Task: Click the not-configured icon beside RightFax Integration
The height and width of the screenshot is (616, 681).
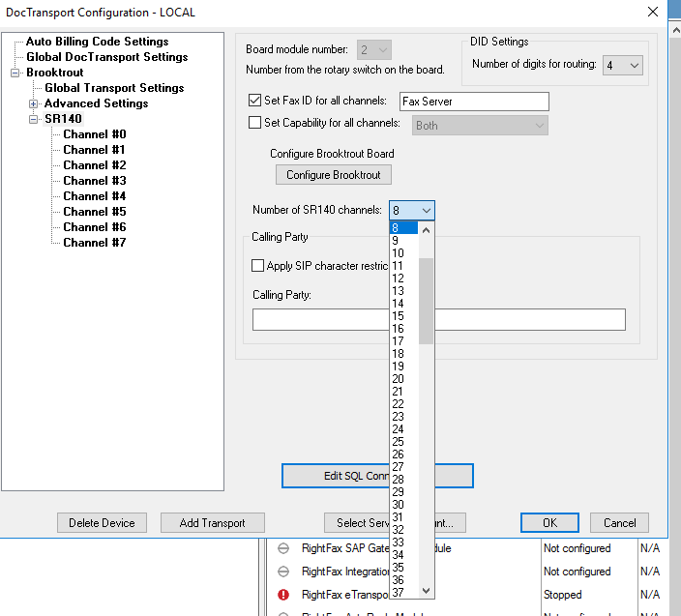Action: (283, 572)
